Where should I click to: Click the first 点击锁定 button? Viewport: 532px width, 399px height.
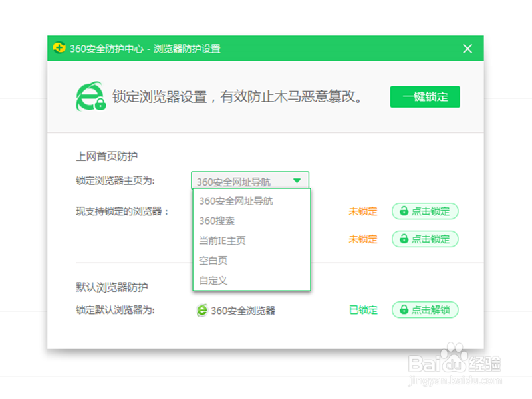click(x=425, y=211)
